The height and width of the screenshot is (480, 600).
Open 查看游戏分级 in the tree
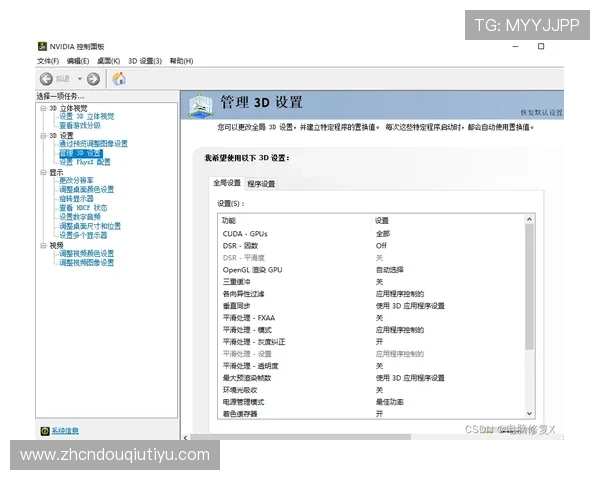tap(80, 126)
